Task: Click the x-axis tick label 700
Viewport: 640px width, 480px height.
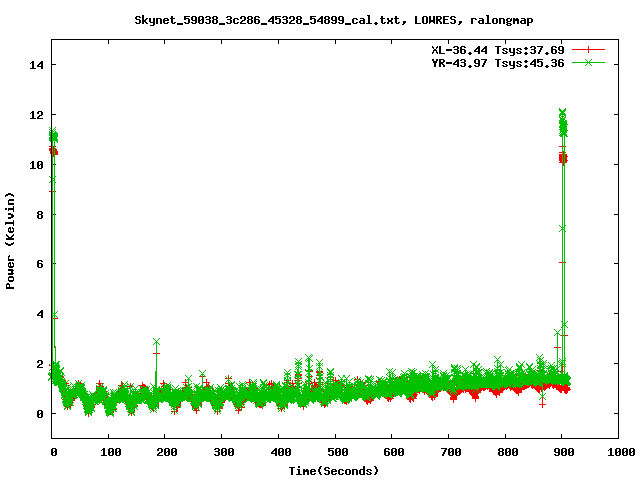Action: coord(451,452)
